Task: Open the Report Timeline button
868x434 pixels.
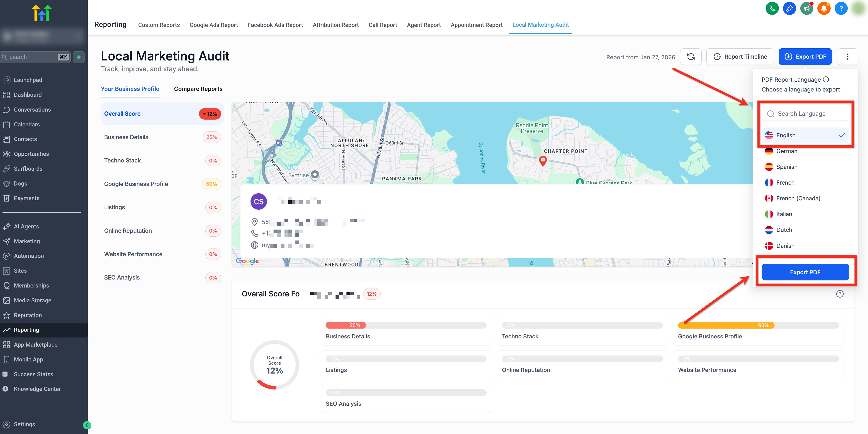Action: coord(740,57)
